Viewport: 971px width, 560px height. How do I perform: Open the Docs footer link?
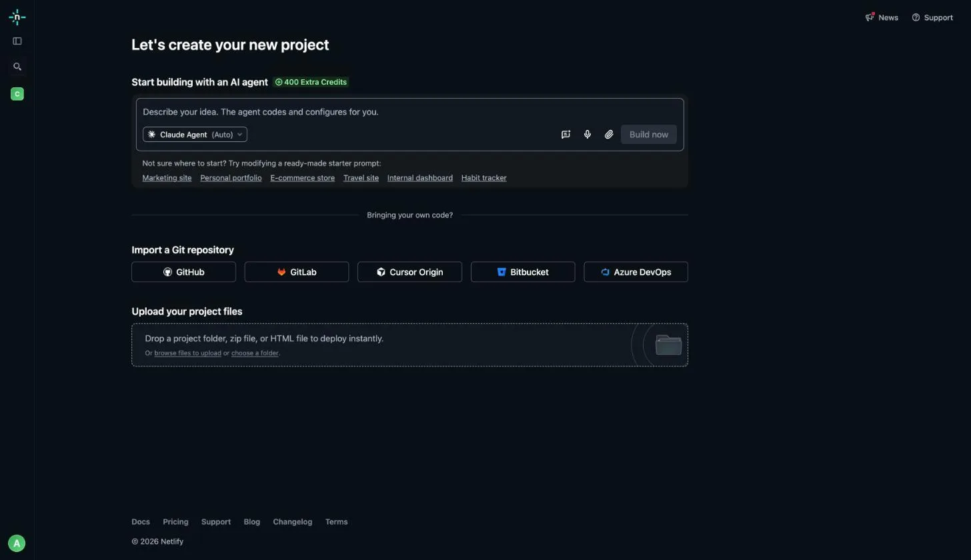(141, 522)
